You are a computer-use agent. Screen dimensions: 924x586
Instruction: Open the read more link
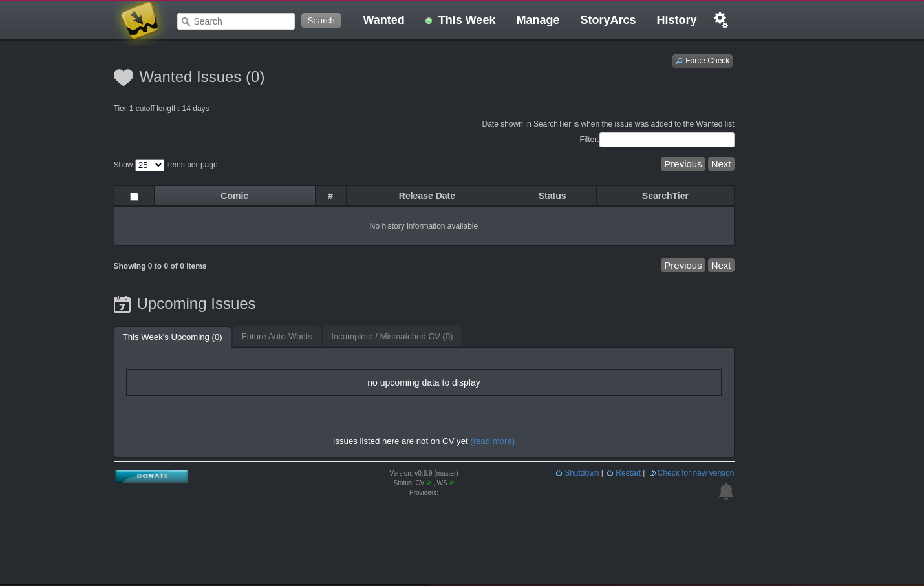click(492, 441)
